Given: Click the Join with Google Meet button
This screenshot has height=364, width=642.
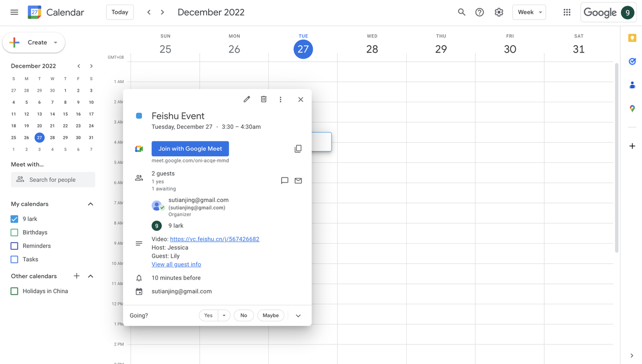Looking at the screenshot, I should pos(190,149).
